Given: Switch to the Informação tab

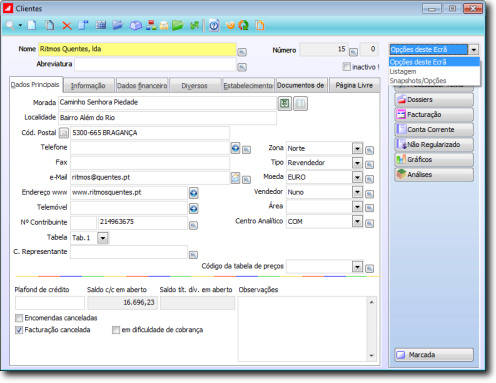Looking at the screenshot, I should point(88,86).
